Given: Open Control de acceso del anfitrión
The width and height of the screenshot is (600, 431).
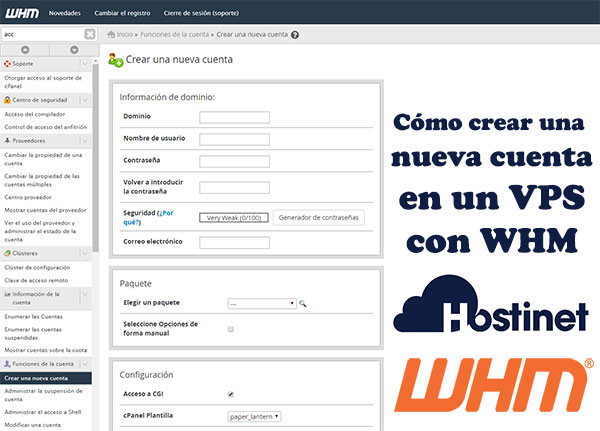Looking at the screenshot, I should click(x=46, y=127).
